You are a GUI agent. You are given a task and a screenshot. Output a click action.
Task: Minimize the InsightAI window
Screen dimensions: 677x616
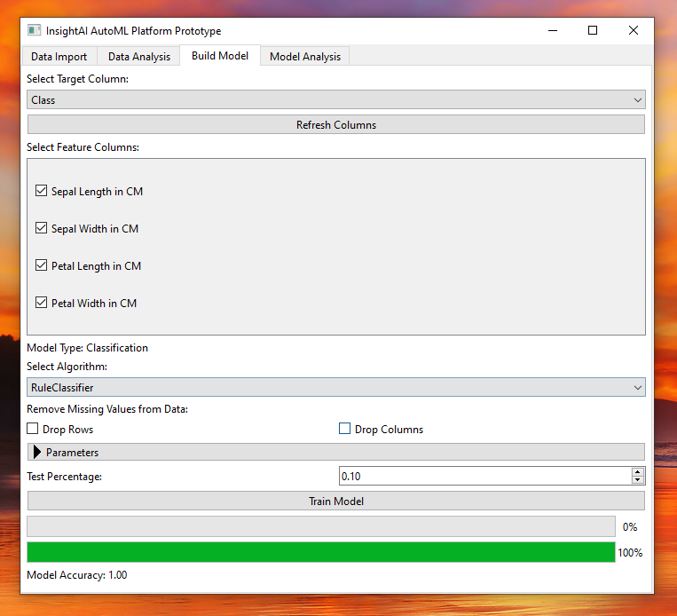click(553, 30)
